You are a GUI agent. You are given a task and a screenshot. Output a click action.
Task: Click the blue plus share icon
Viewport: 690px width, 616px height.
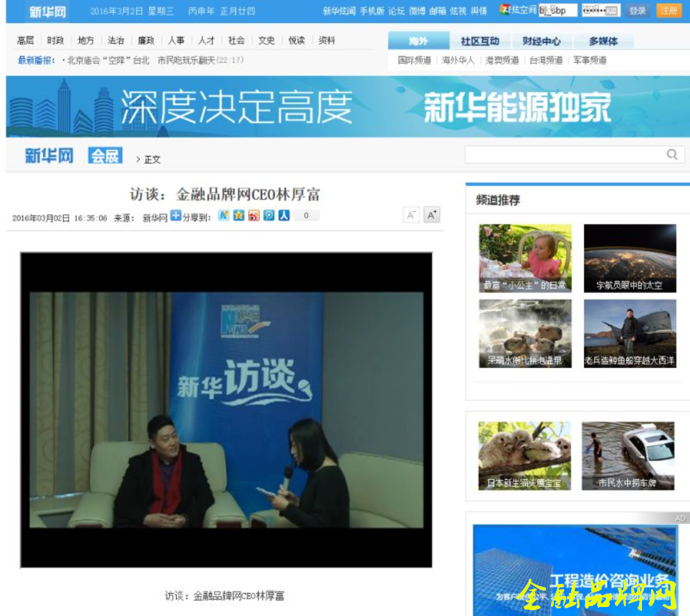[175, 216]
